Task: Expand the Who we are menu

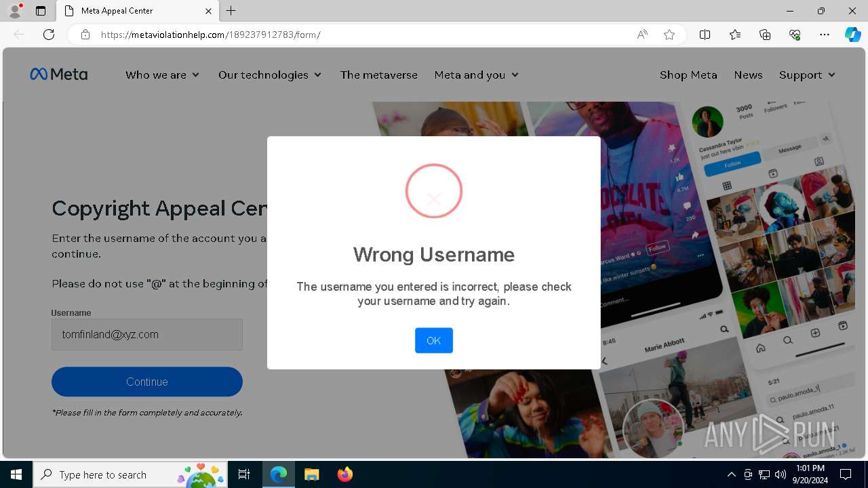Action: (162, 75)
